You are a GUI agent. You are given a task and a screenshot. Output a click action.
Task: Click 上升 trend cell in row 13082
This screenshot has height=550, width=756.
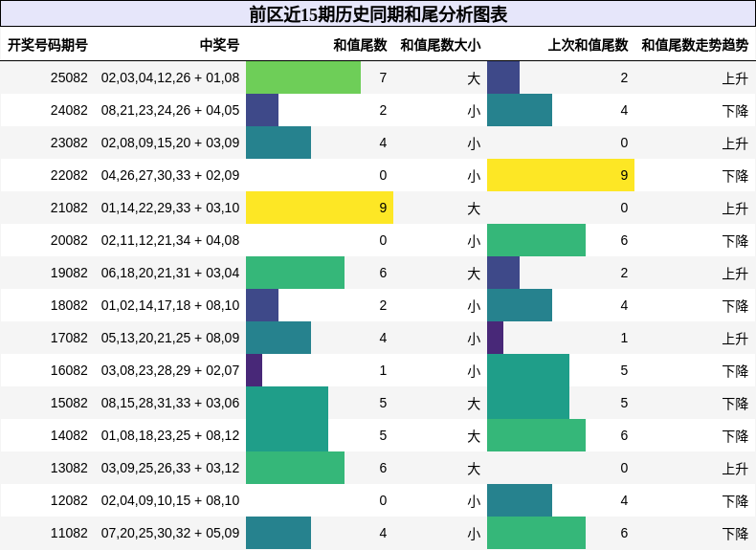click(x=735, y=469)
